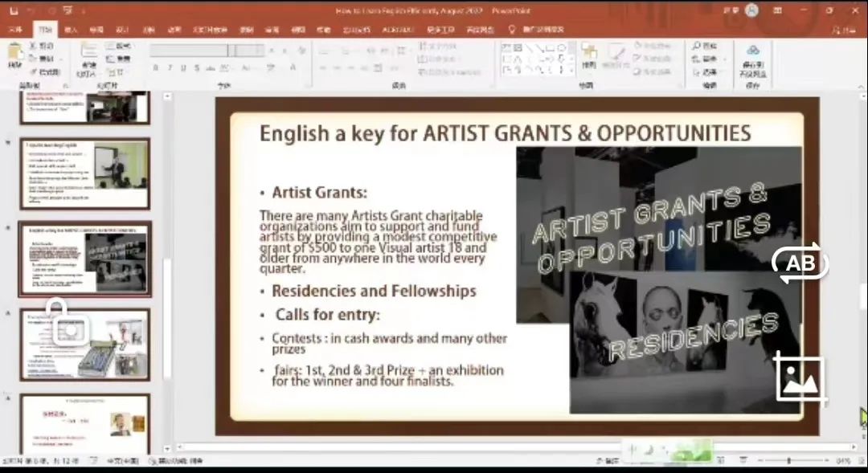Click the Find magnifier icon in the editing group
The height and width of the screenshot is (473, 868).
coord(696,47)
